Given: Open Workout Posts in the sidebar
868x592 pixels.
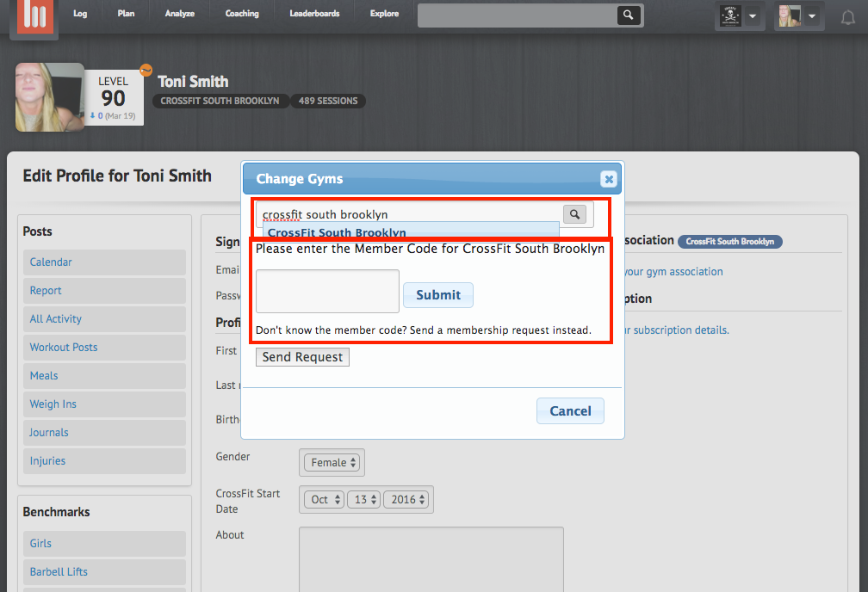Looking at the screenshot, I should point(105,348).
